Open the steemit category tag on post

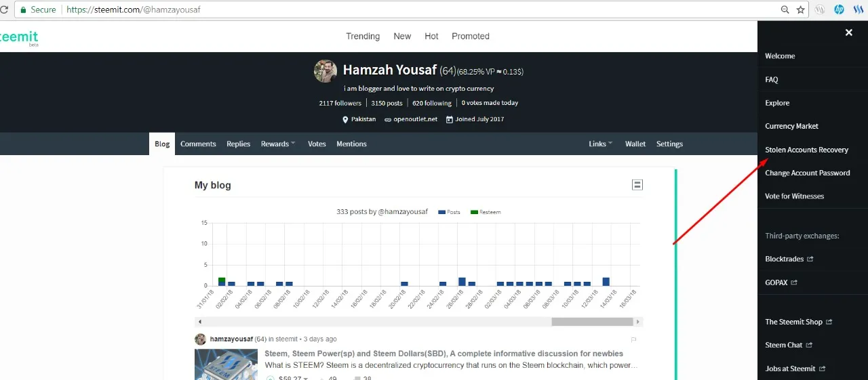[x=287, y=339]
